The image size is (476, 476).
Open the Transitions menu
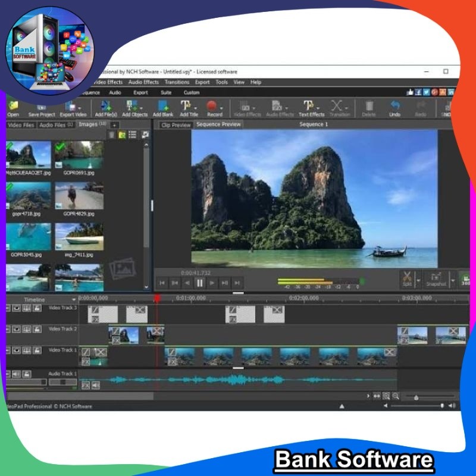point(177,82)
